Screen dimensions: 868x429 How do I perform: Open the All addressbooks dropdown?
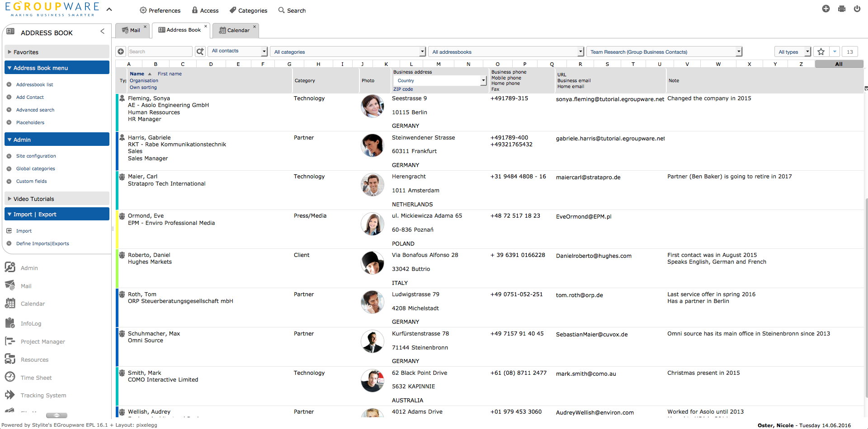[x=506, y=52]
